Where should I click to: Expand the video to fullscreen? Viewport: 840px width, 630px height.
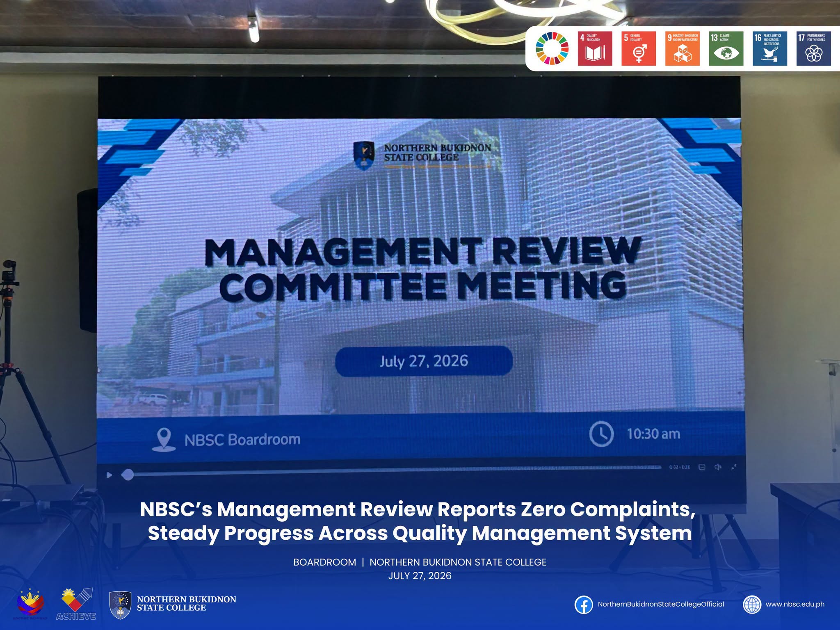[x=734, y=466]
